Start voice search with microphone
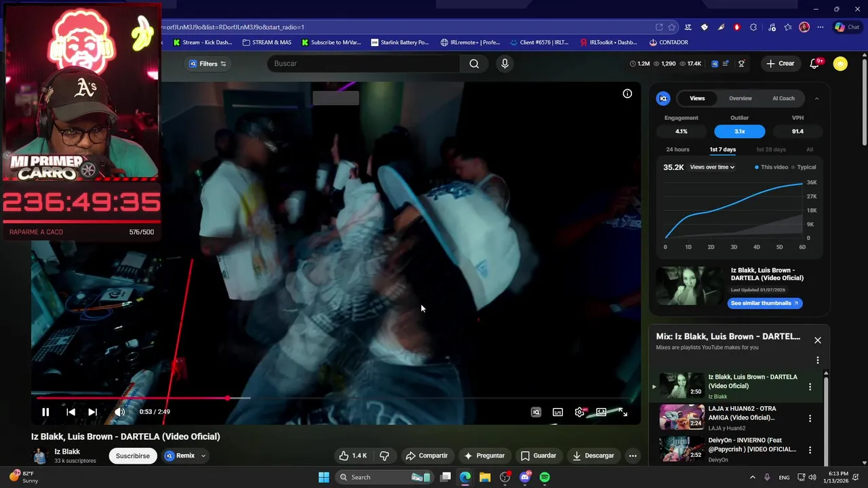Screen dimensions: 868x488 coord(505,64)
